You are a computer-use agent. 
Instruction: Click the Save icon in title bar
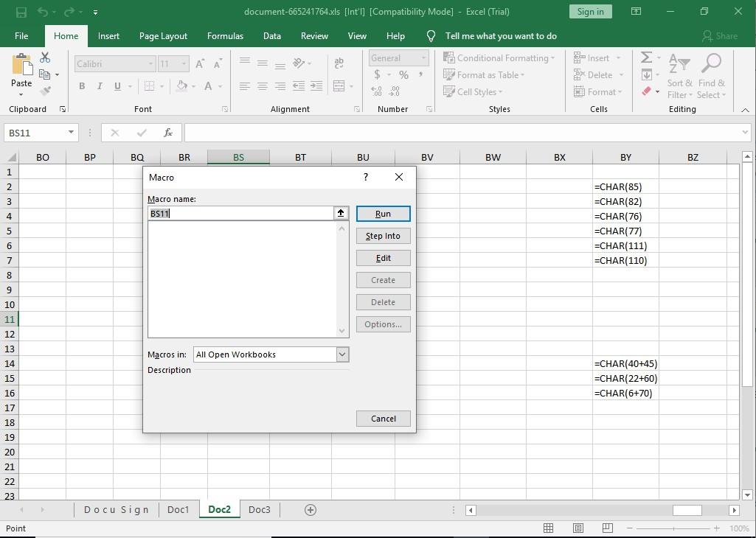[21, 12]
